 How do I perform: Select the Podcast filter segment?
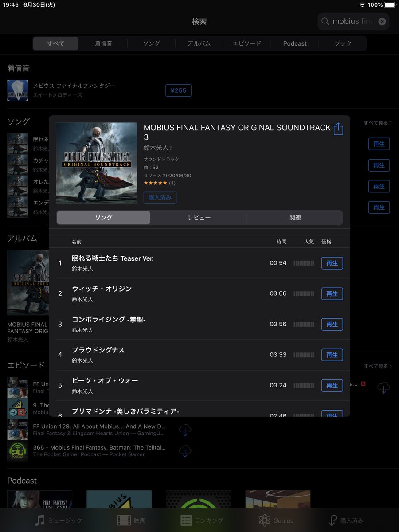click(295, 43)
